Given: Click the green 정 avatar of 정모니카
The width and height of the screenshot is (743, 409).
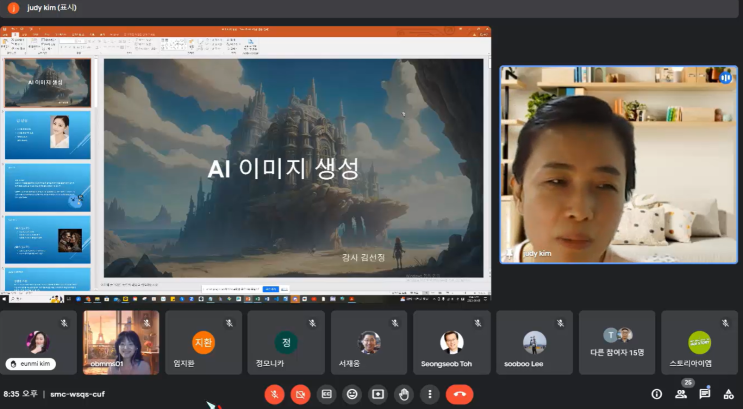Looking at the screenshot, I should point(286,342).
